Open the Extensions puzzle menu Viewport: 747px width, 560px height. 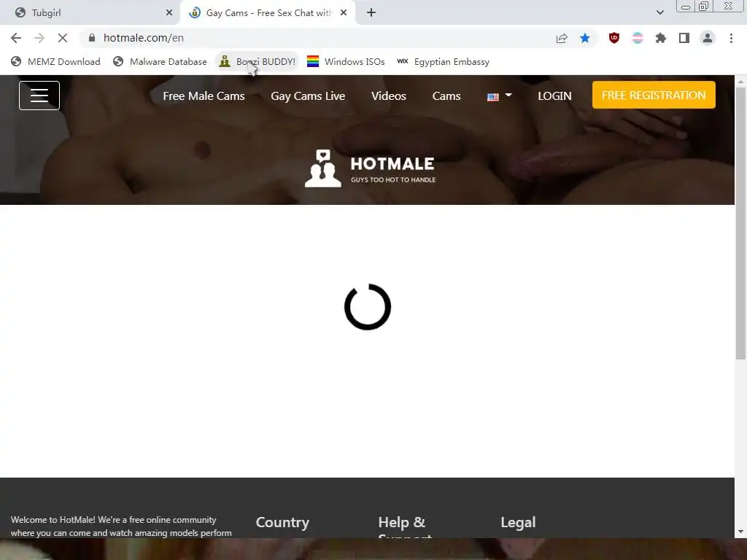click(x=661, y=38)
